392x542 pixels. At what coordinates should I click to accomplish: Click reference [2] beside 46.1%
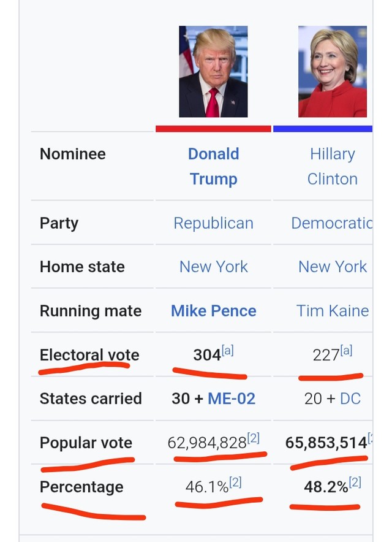[x=235, y=482]
